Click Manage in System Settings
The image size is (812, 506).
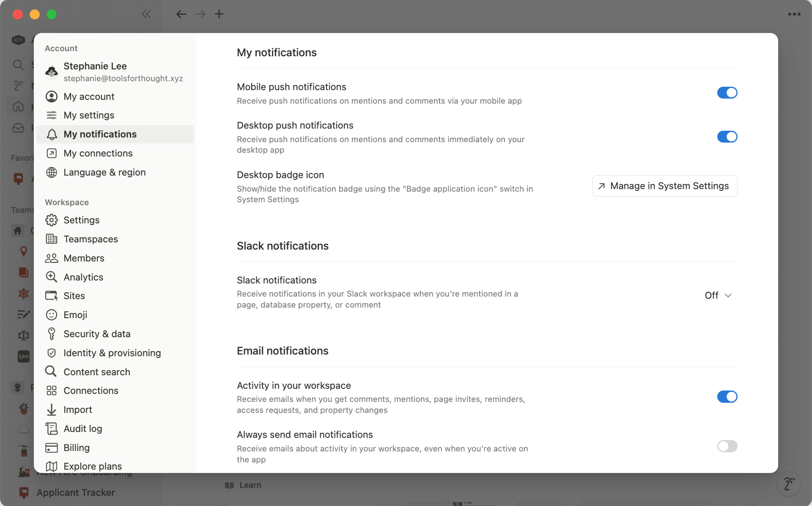pyautogui.click(x=664, y=186)
